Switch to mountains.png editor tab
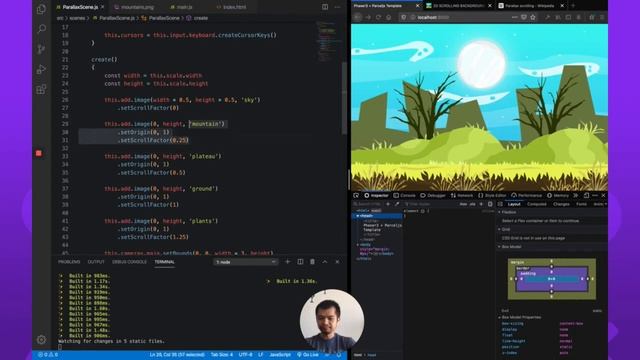The width and height of the screenshot is (640, 360). pos(137,7)
